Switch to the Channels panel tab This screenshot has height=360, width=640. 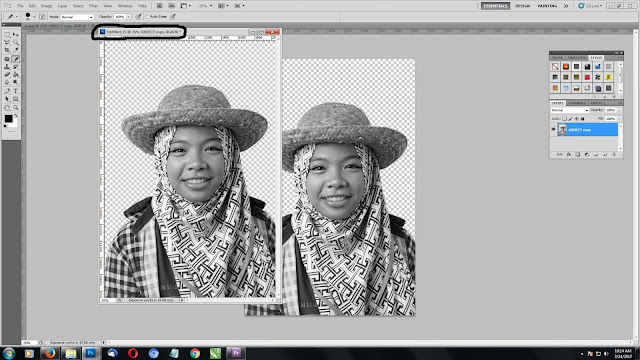point(577,103)
